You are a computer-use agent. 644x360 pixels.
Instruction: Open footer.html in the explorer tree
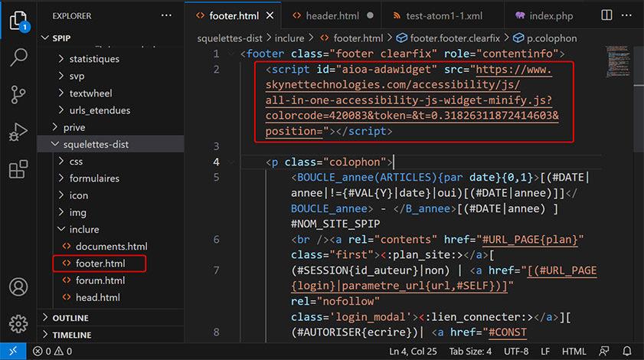(100, 263)
